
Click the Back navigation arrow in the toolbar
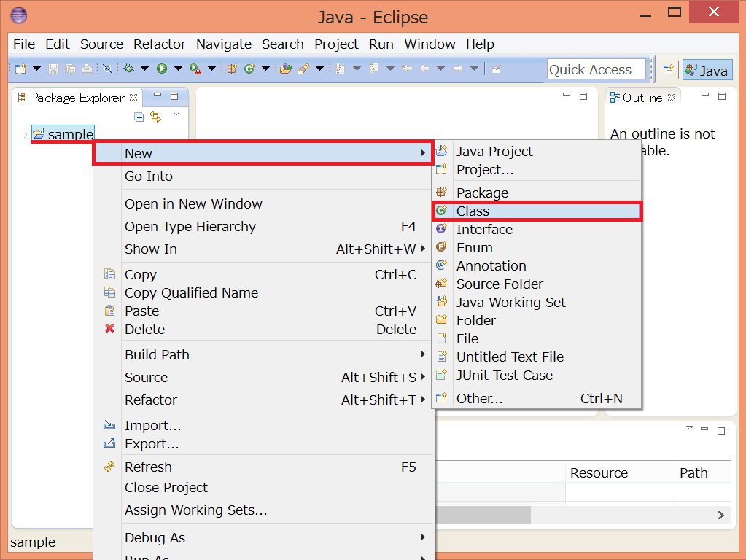point(424,69)
